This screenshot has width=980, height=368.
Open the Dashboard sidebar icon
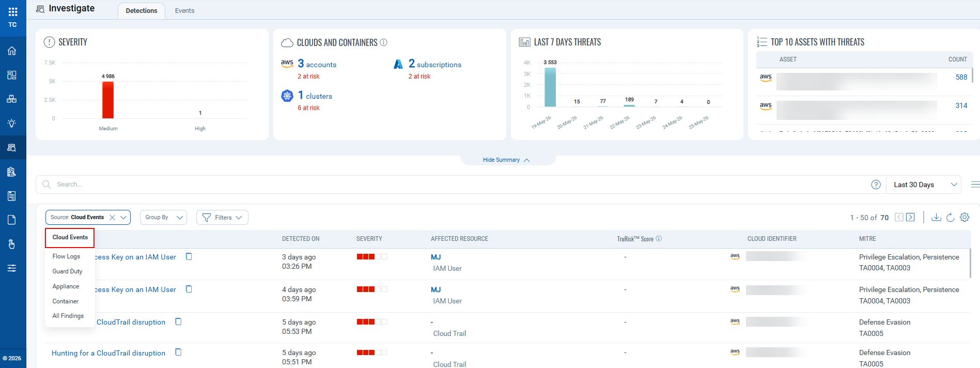pyautogui.click(x=12, y=75)
